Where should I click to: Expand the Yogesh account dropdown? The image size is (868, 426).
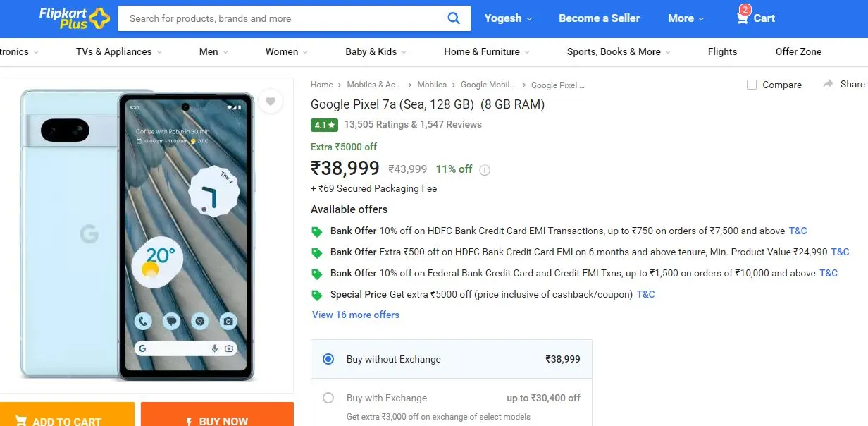pos(508,18)
